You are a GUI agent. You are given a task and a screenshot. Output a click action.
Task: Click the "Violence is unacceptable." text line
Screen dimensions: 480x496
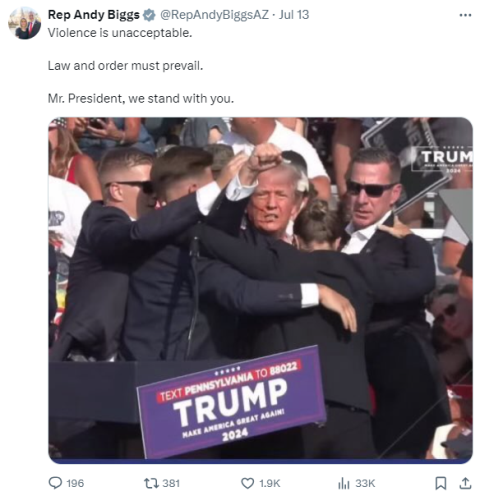[120, 33]
